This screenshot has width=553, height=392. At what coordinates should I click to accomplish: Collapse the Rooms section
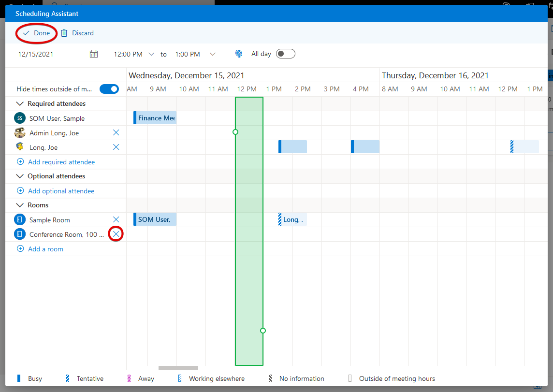point(20,205)
